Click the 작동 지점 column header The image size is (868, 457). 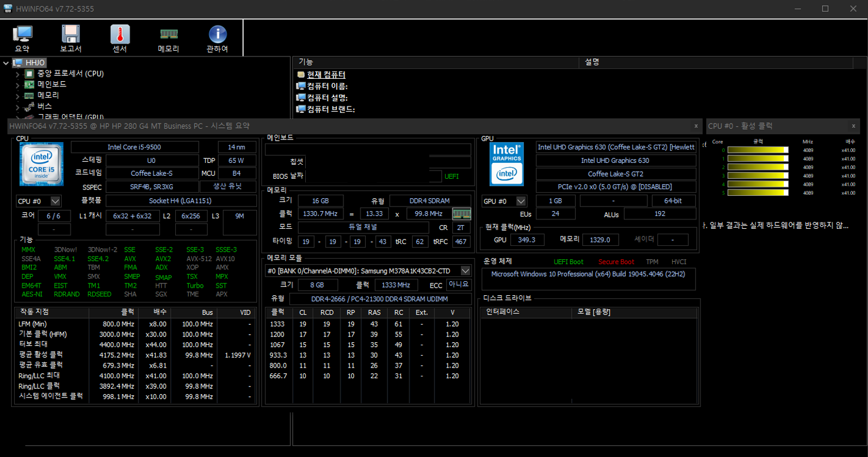pos(52,312)
